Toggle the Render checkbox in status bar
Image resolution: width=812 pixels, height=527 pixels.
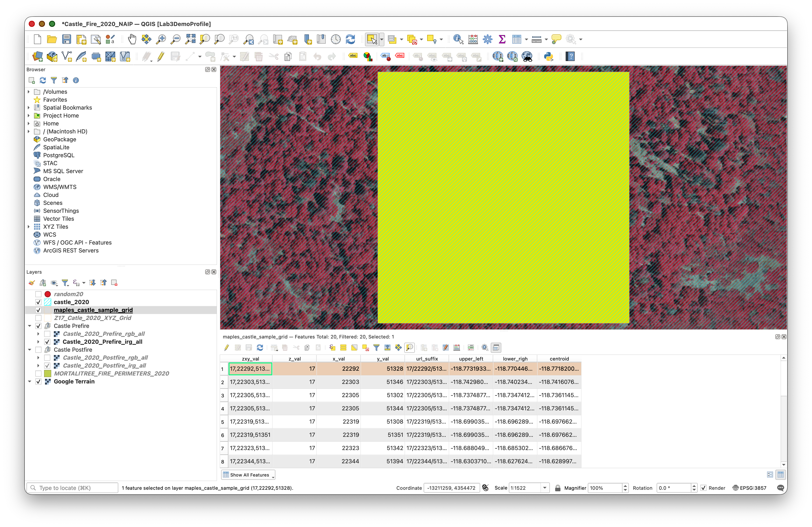(x=703, y=488)
